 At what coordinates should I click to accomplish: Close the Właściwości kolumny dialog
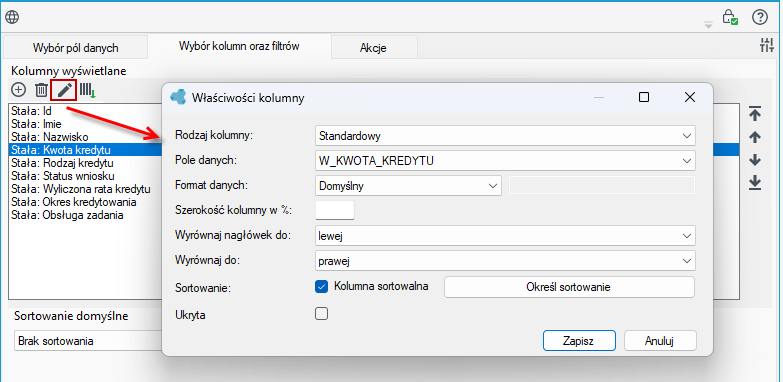pos(690,97)
